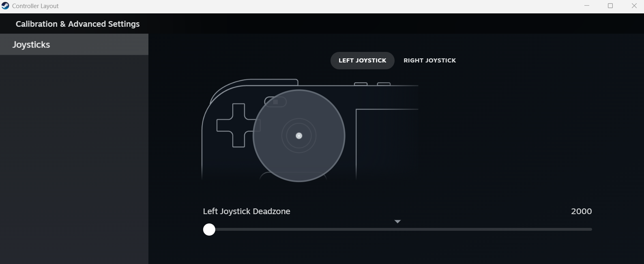Open the Joysticks sidebar section
Viewport: 644px width, 264px height.
tap(31, 45)
